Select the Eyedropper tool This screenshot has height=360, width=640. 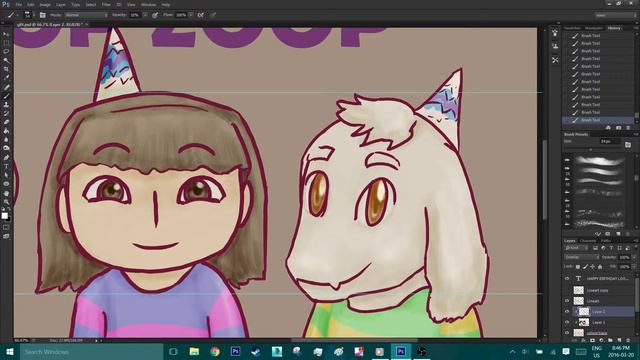pyautogui.click(x=6, y=78)
